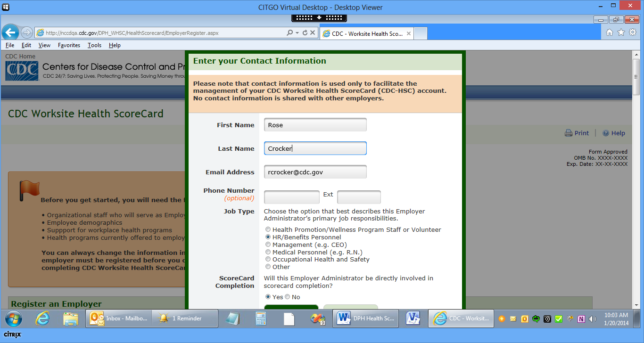Select the CDC - Worksite Health tab
Screen dimensions: 644x343
pyautogui.click(x=367, y=33)
